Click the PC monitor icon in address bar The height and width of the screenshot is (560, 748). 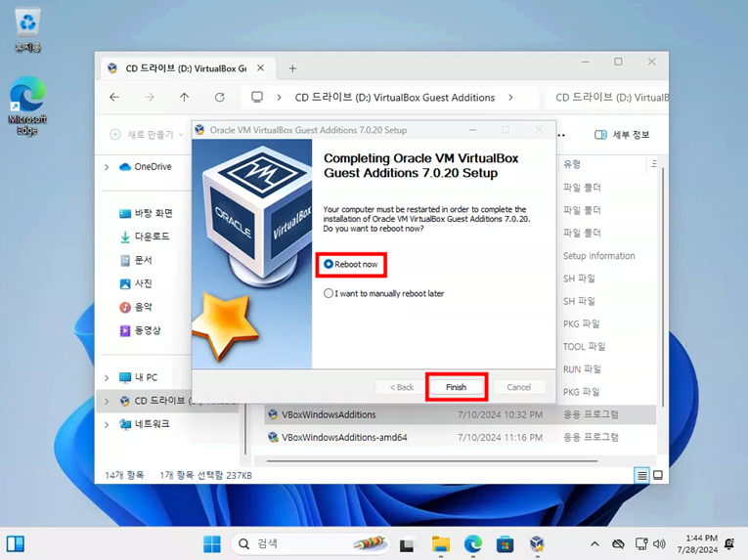click(257, 98)
